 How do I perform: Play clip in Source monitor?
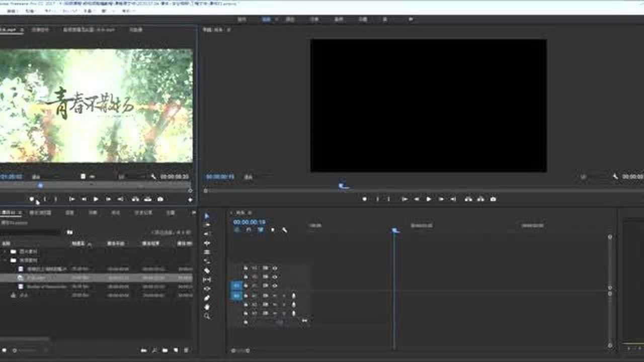[x=96, y=199]
